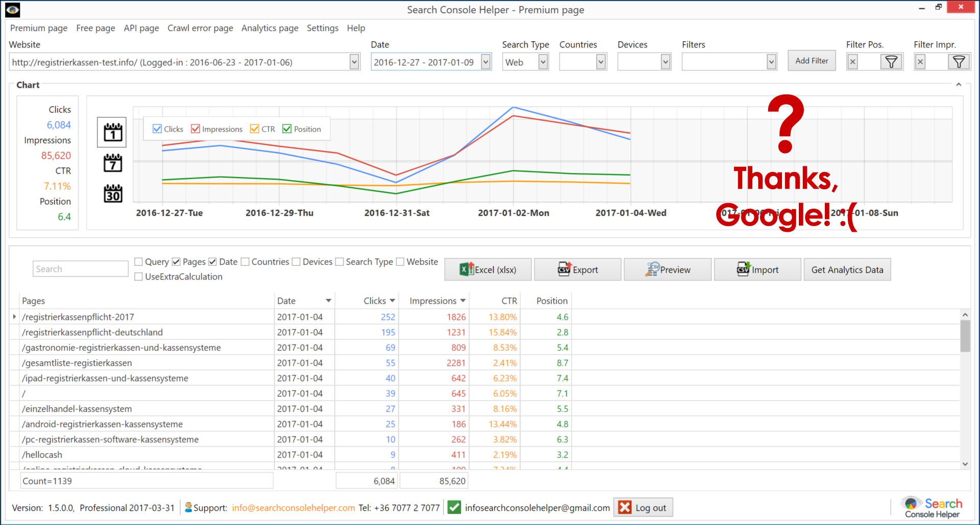Open the info@searchconsolehelper.com support link
980x525 pixels.
(x=293, y=508)
